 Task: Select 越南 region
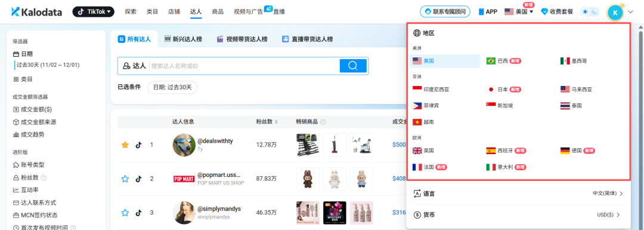pos(423,122)
